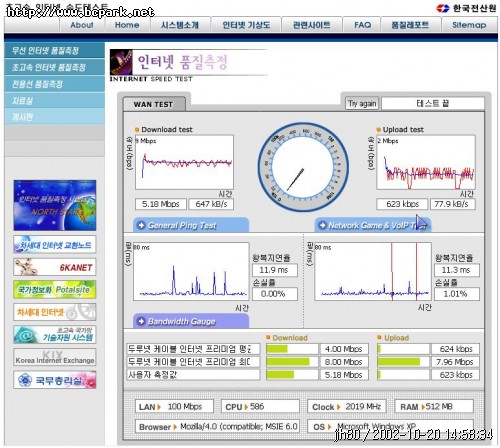Open the 차세대 인터넷 교환노드 banner
The image size is (500, 448).
[55, 245]
